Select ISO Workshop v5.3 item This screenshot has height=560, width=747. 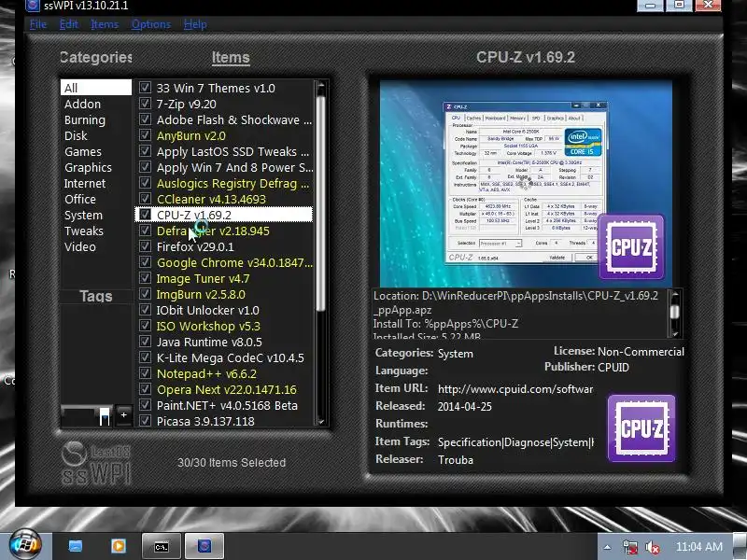[x=208, y=326]
